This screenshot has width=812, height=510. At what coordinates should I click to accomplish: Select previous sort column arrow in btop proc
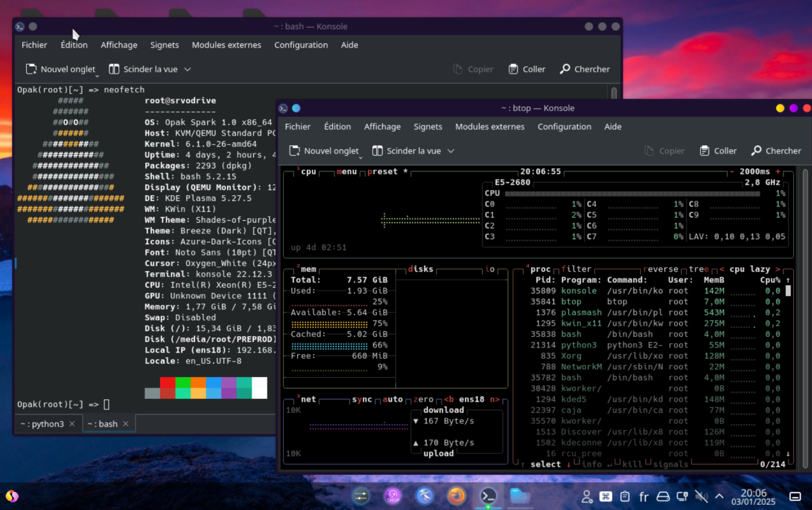(722, 269)
